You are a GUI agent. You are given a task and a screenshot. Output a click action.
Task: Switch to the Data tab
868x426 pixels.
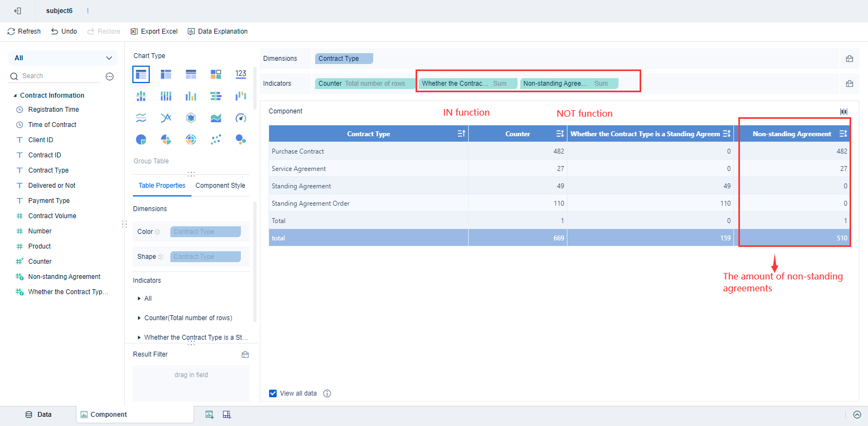[39, 415]
